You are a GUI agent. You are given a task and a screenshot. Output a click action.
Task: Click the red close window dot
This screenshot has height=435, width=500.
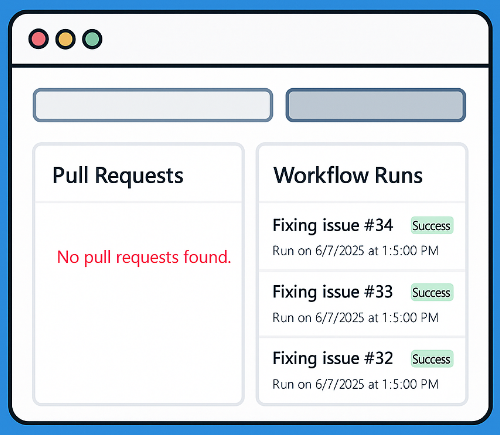38,39
